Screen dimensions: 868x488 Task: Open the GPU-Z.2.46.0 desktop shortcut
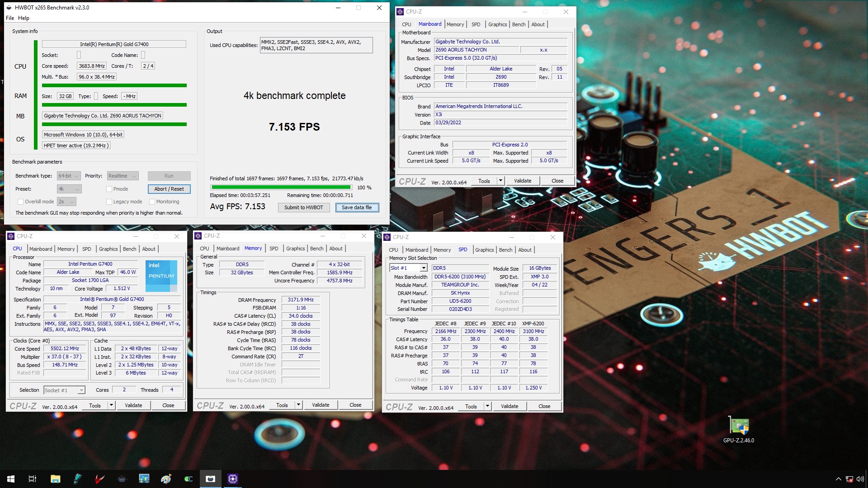click(739, 430)
